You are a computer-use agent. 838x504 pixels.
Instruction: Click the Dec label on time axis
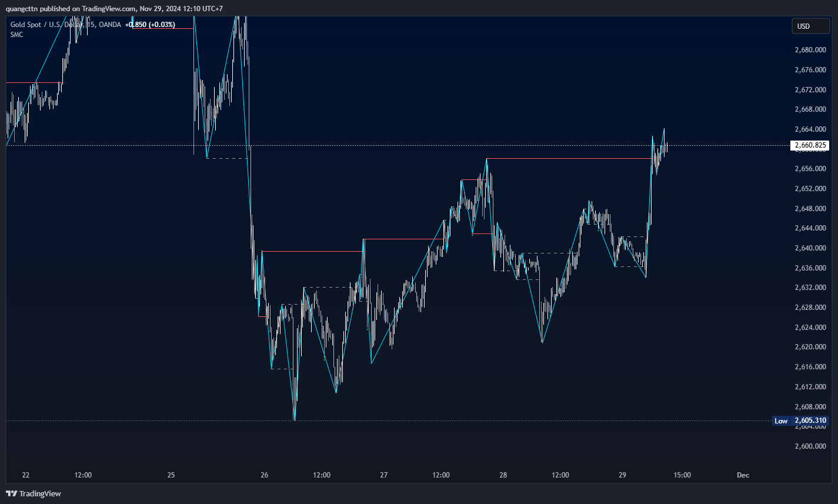point(743,475)
